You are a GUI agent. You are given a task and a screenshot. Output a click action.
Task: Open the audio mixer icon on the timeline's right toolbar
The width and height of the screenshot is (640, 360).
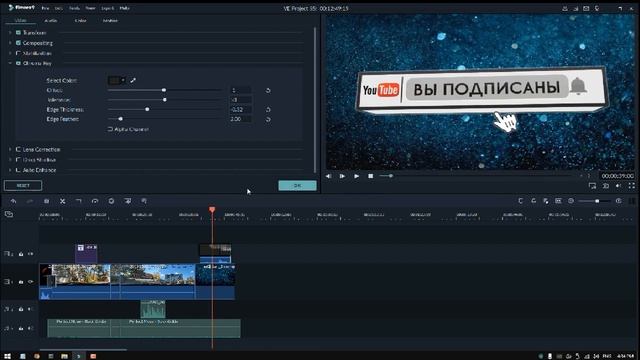click(x=558, y=201)
